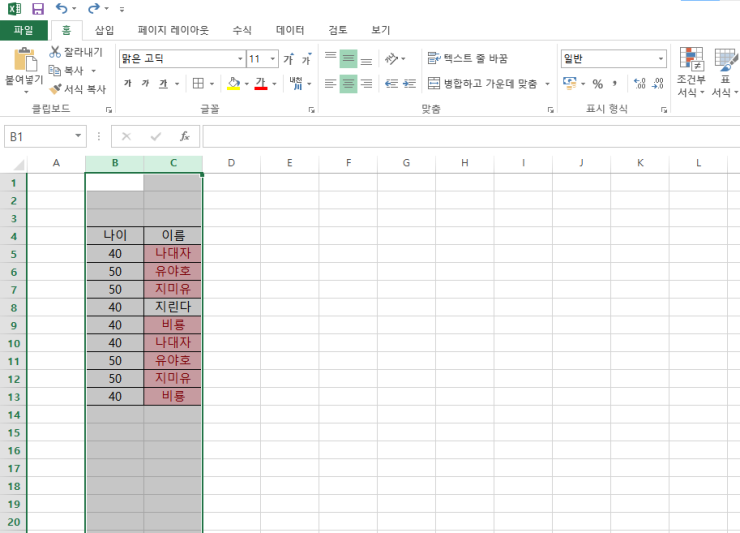Image resolution: width=740 pixels, height=533 pixels.
Task: Open the font size dropdown showing 11
Action: coord(272,59)
